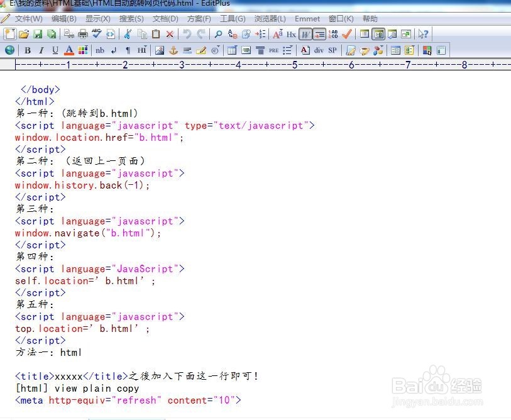Open the 工具(G) menu
The image size is (511, 420).
tap(233, 19)
